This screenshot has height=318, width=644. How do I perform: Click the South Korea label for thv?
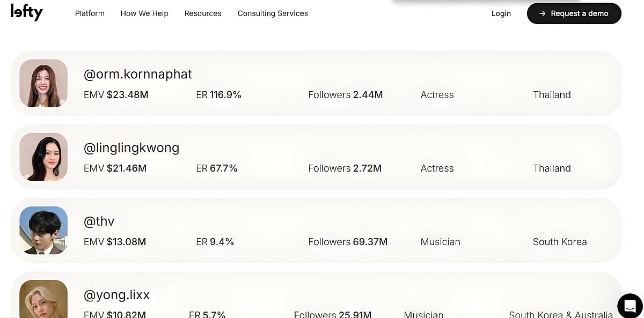(x=560, y=242)
